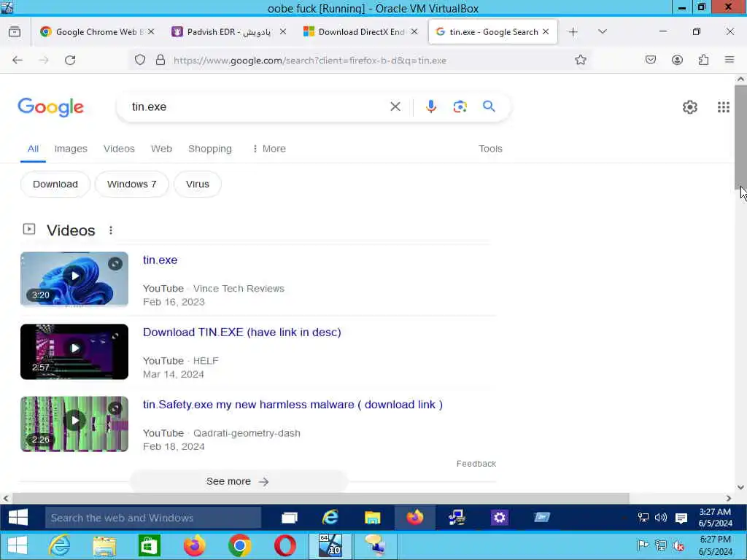Close the Download DirectX tab
Screen dimensions: 747x560
point(414,32)
